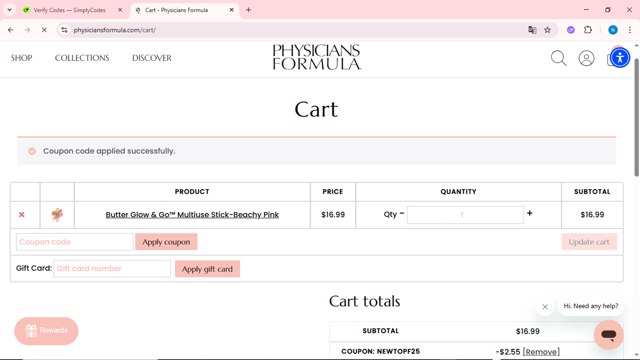Viewport: 640px width, 360px height.
Task: Open the translate page icon
Action: (x=532, y=30)
